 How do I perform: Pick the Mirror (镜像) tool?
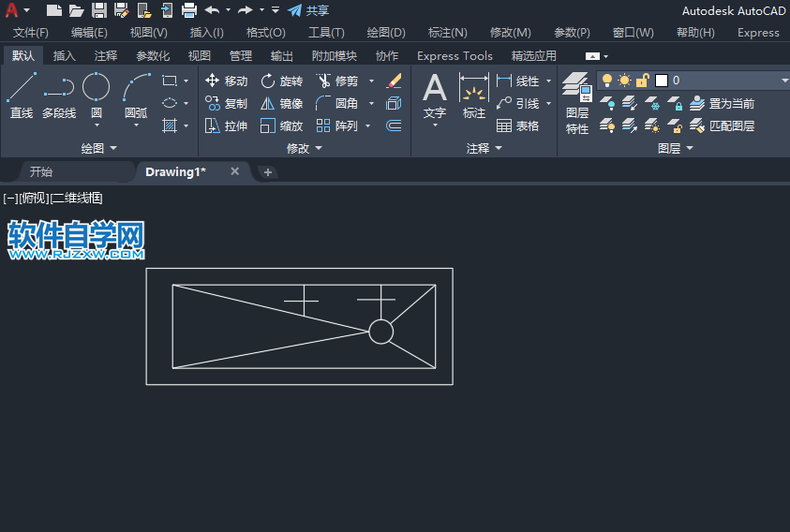(x=281, y=103)
